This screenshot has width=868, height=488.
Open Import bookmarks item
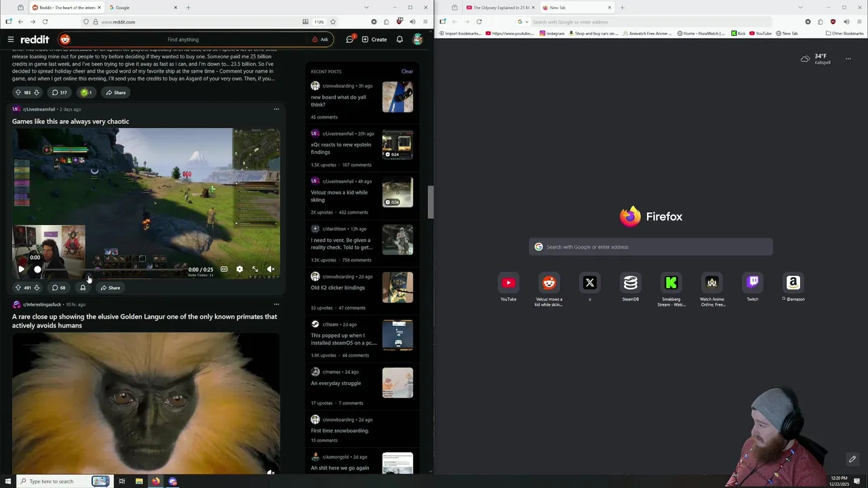460,33
